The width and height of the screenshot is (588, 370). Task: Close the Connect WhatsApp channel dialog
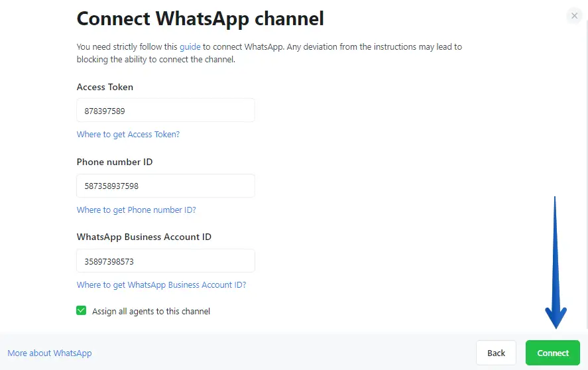(x=574, y=16)
